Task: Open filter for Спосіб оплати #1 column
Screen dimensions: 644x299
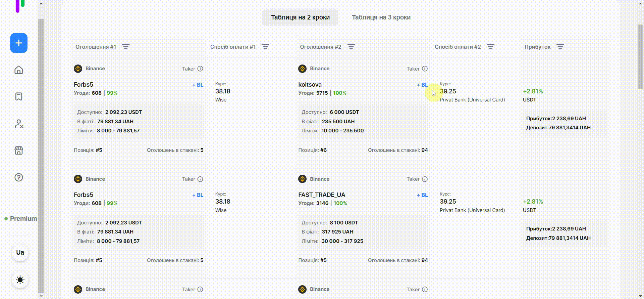Action: click(265, 47)
